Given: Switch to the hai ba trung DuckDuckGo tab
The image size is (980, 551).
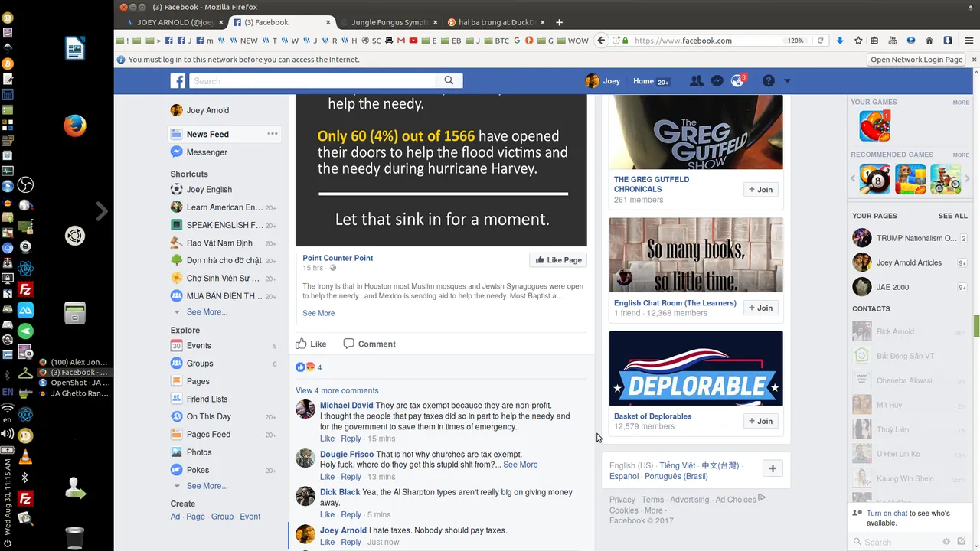Looking at the screenshot, I should pyautogui.click(x=495, y=22).
